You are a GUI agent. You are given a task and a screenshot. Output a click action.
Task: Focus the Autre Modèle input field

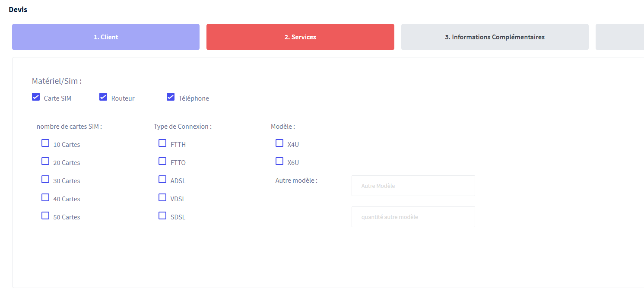413,186
